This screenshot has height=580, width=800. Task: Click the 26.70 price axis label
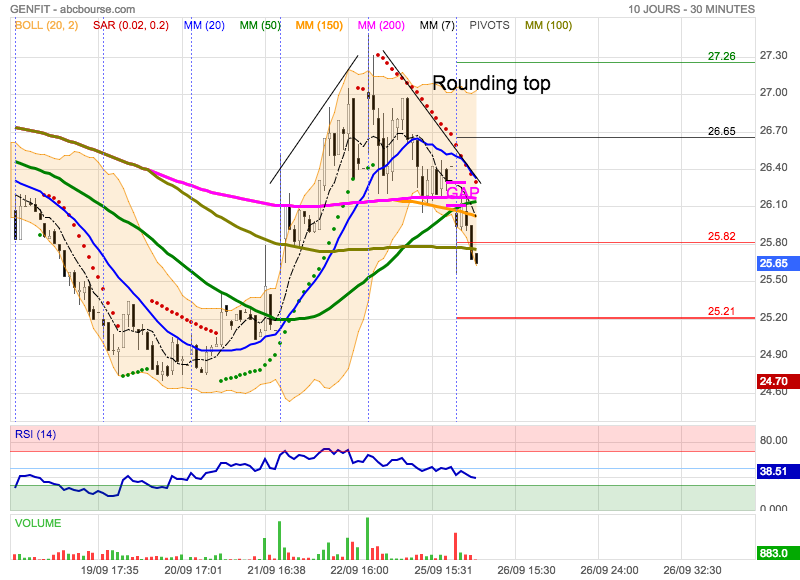coord(774,130)
